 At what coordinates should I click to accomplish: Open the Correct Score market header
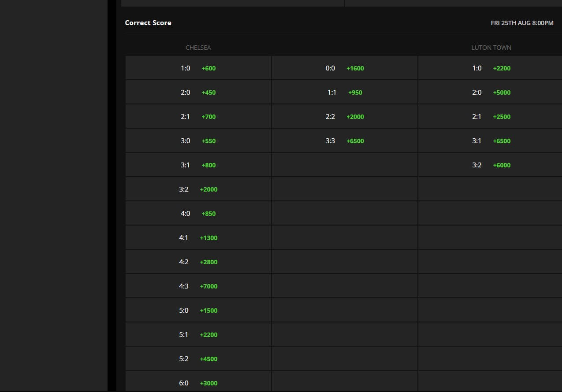148,22
